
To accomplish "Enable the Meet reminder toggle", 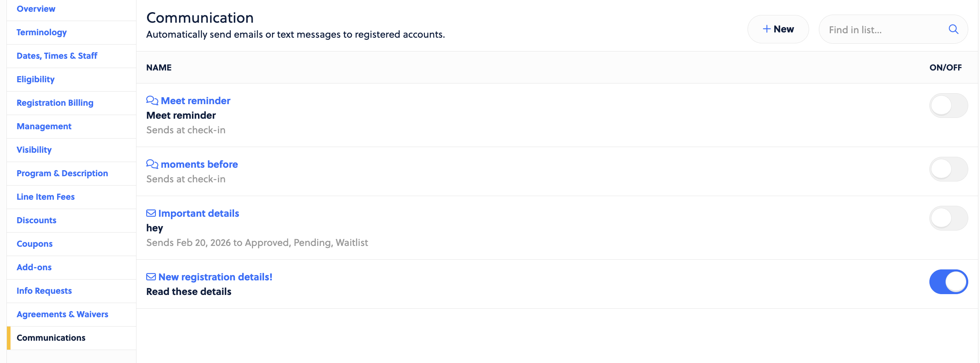I will coord(948,106).
